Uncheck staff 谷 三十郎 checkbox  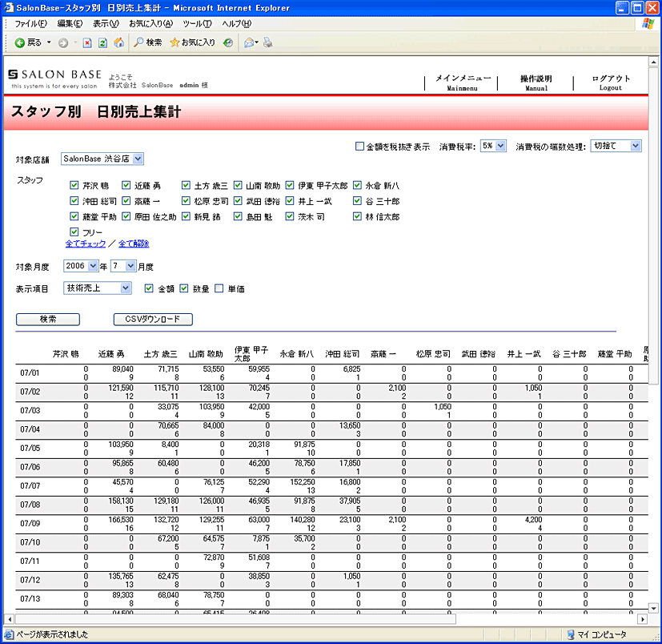[x=357, y=201]
